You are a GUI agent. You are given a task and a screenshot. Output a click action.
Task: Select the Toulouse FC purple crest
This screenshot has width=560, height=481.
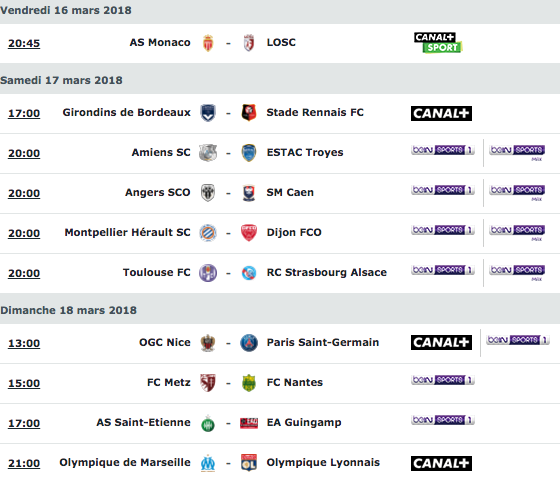pos(208,273)
